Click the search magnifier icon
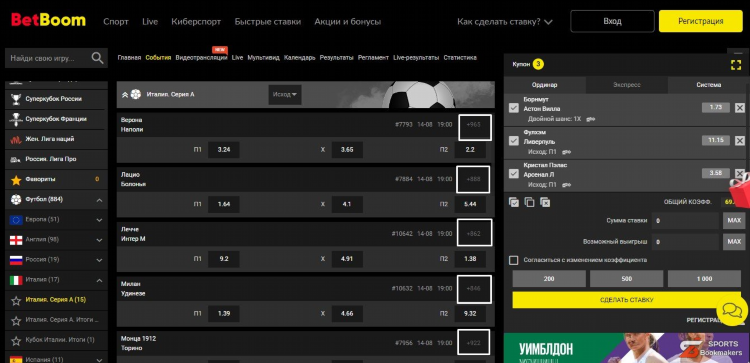This screenshot has width=750, height=363. [98, 58]
